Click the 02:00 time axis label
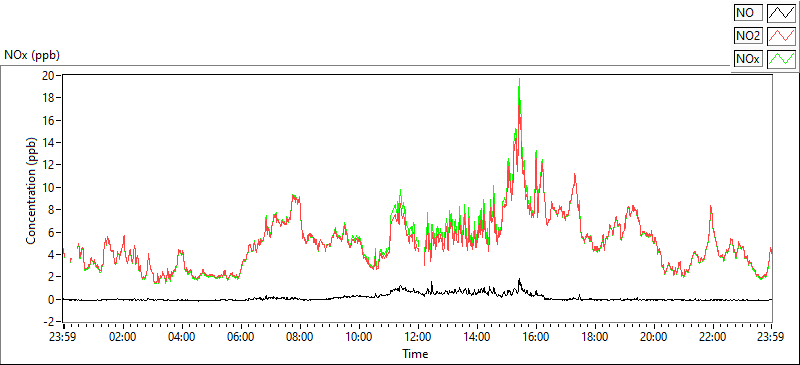The height and width of the screenshot is (365, 800). 122,337
